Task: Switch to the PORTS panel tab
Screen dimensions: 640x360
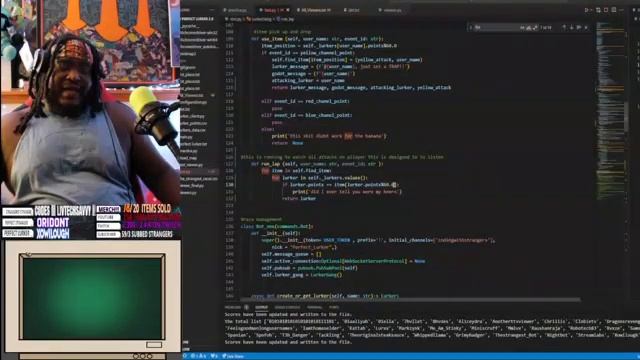Action: click(334, 307)
